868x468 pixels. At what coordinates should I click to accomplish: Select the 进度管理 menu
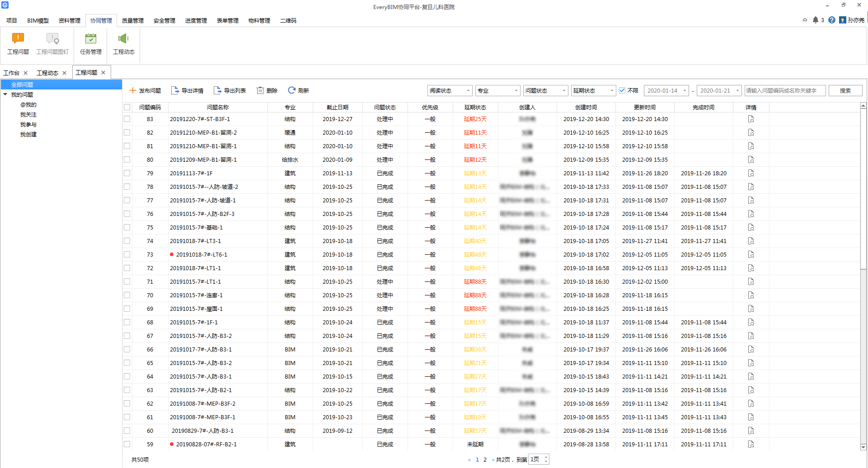[196, 20]
